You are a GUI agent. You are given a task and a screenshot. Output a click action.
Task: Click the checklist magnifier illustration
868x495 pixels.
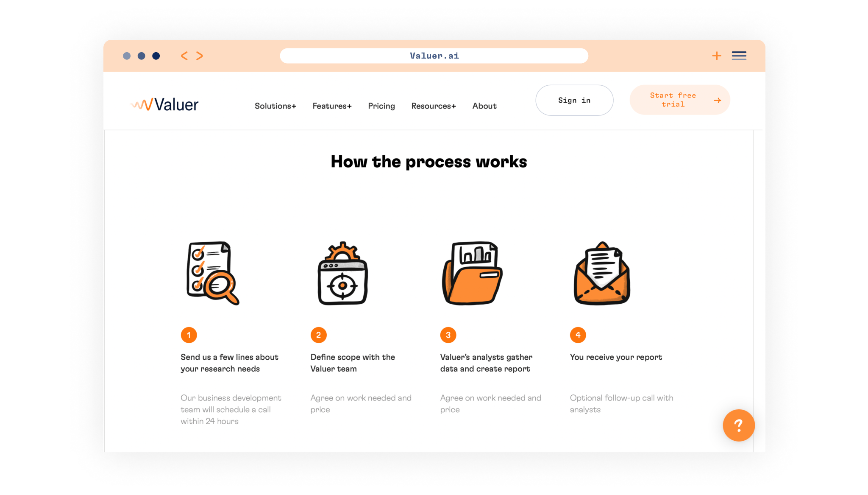point(213,273)
